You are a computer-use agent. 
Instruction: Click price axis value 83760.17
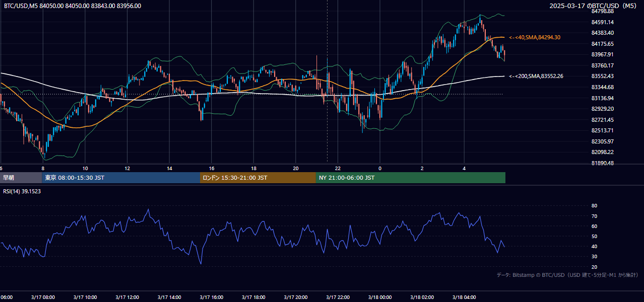click(x=603, y=65)
